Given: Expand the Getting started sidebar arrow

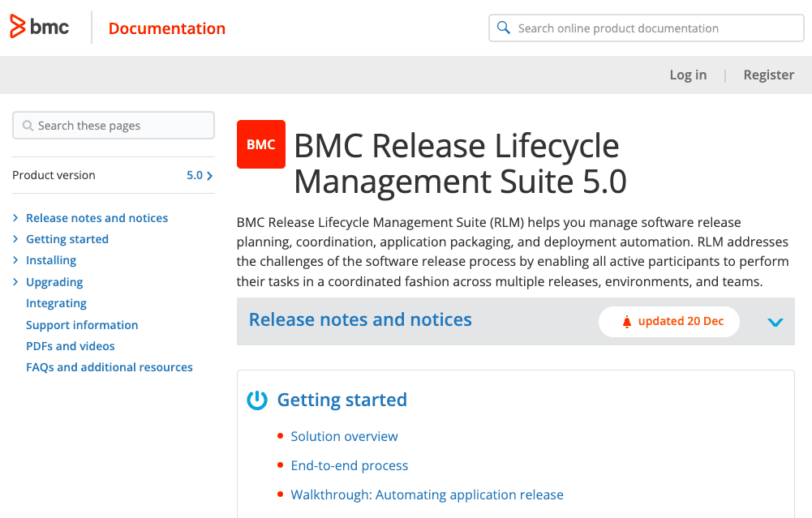Looking at the screenshot, I should point(15,239).
